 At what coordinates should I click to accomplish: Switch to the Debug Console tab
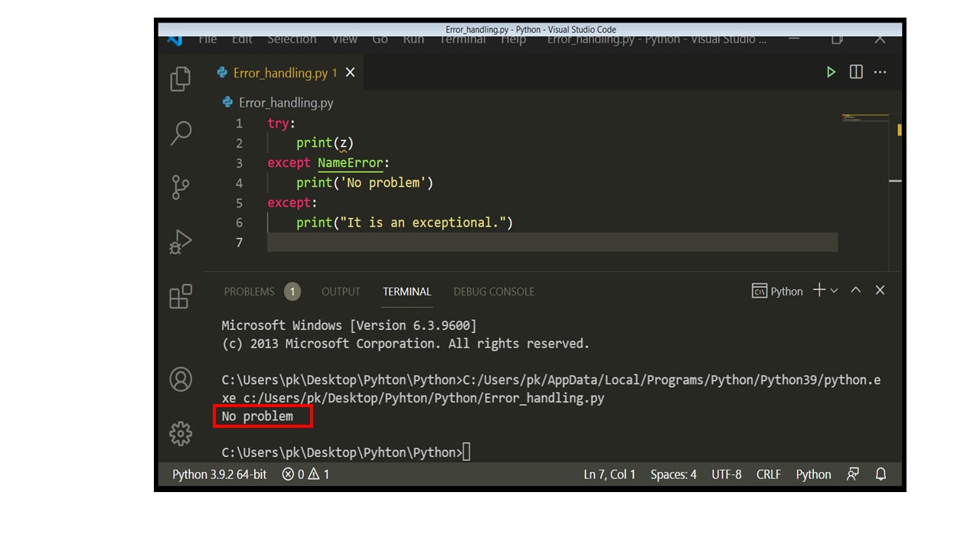[494, 292]
